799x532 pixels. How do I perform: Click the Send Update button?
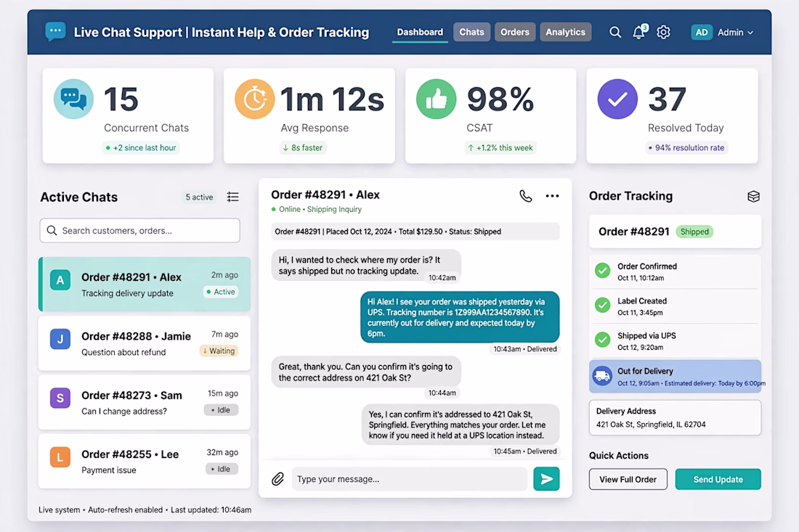718,479
